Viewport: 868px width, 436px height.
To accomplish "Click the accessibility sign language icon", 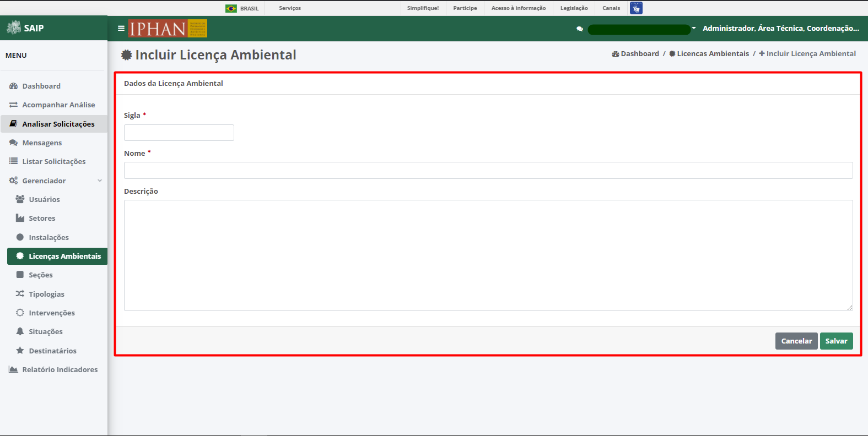I will point(636,8).
